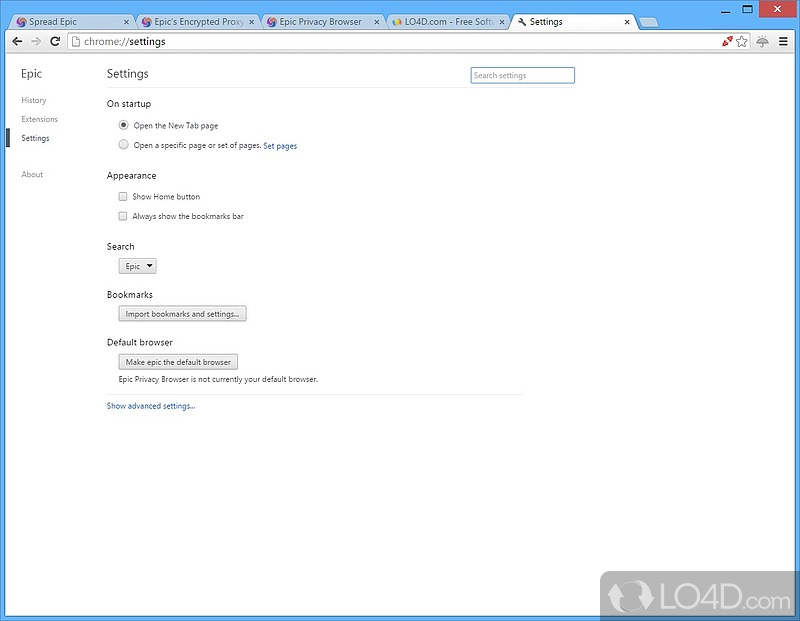Click the forward navigation arrow
This screenshot has width=800, height=621.
pos(36,41)
